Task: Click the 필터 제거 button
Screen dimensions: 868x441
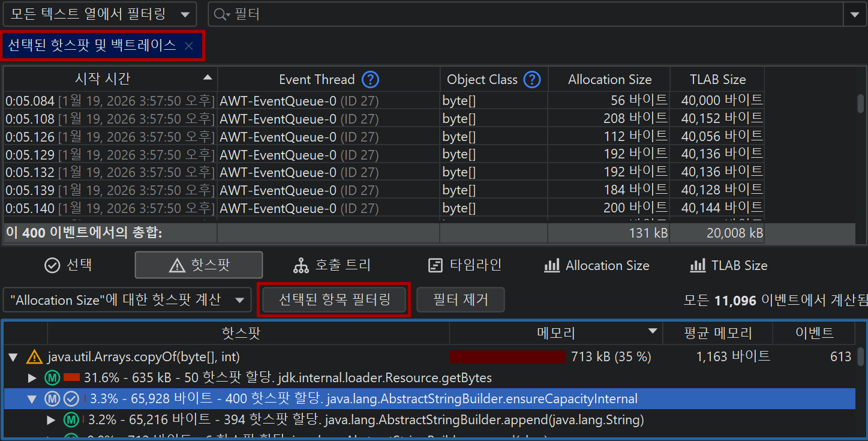Action: pyautogui.click(x=460, y=300)
